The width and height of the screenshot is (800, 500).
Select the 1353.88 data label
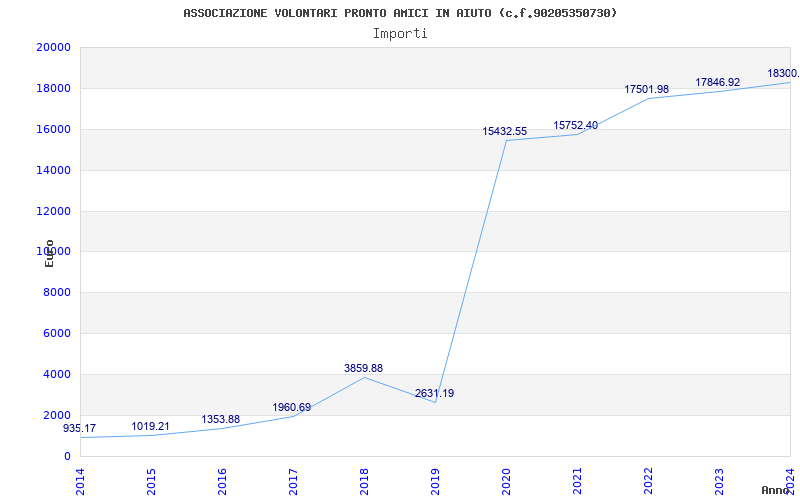(220, 419)
